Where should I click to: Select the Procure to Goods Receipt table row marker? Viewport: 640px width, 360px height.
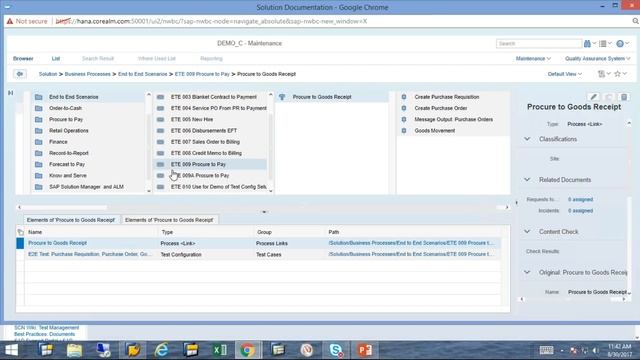coord(20,243)
